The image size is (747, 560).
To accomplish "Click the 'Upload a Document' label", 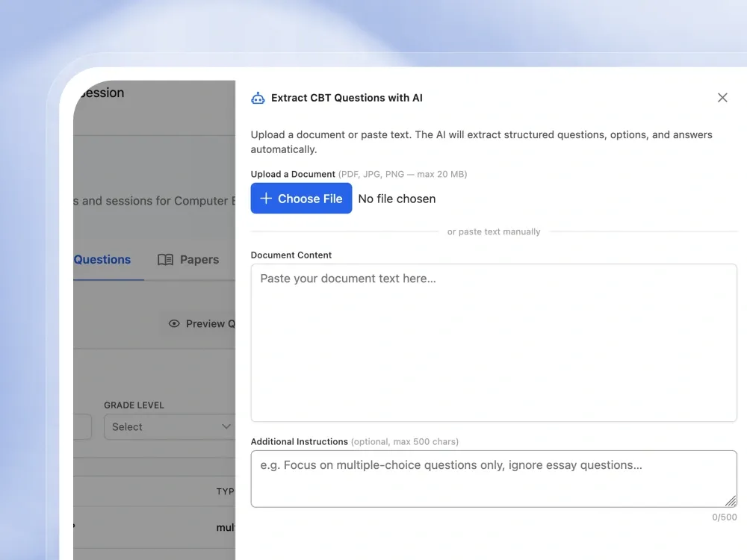I will (x=293, y=174).
